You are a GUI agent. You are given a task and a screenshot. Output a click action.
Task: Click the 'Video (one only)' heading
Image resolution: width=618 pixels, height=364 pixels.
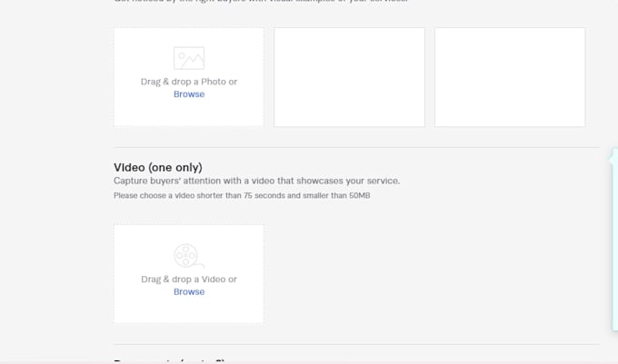click(x=157, y=167)
